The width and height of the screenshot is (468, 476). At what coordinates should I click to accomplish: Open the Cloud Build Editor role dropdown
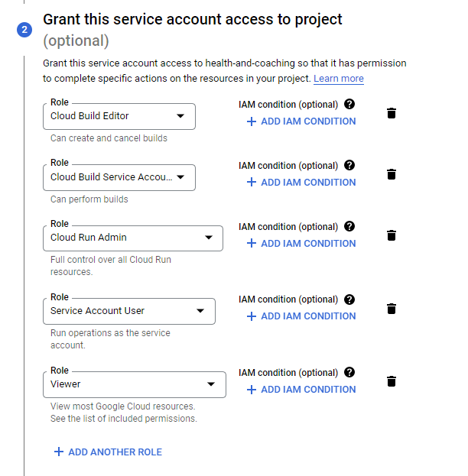coord(119,116)
